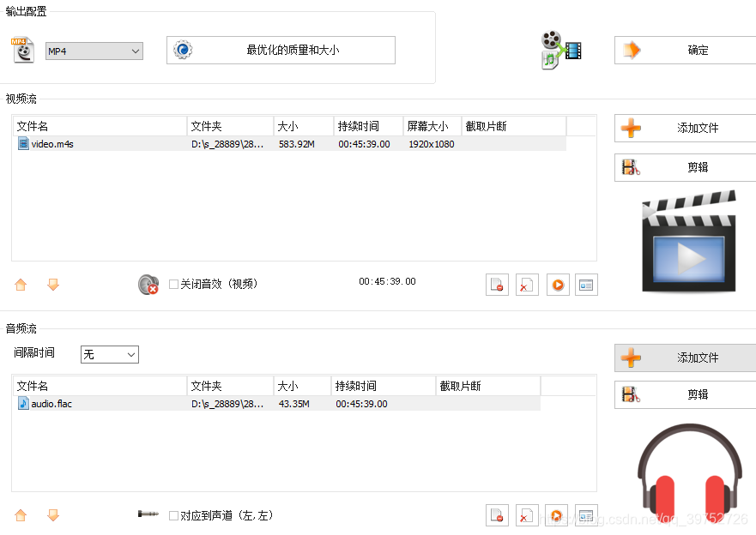The height and width of the screenshot is (535, 756).
Task: Clear audio list icon
Action: 527,516
